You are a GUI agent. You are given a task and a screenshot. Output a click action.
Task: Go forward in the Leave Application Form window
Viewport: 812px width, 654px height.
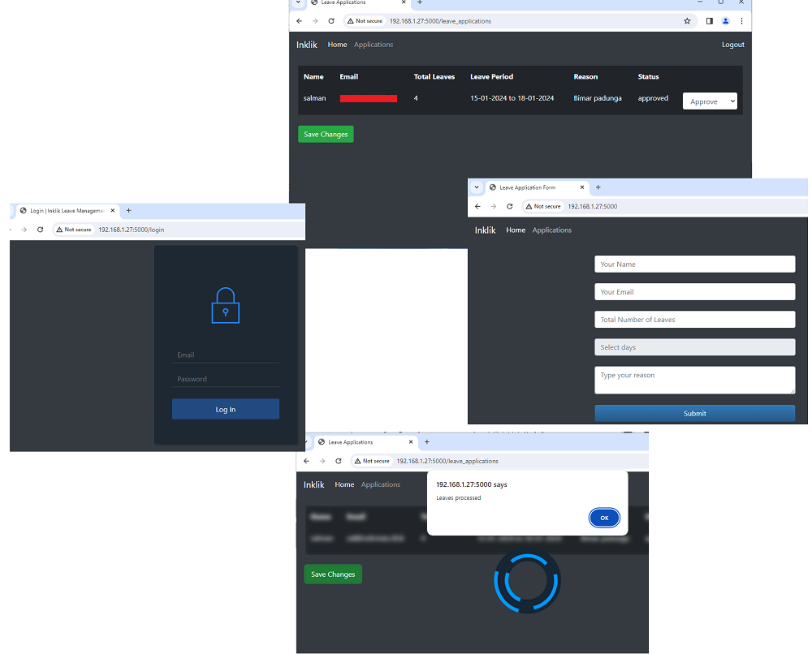(494, 206)
